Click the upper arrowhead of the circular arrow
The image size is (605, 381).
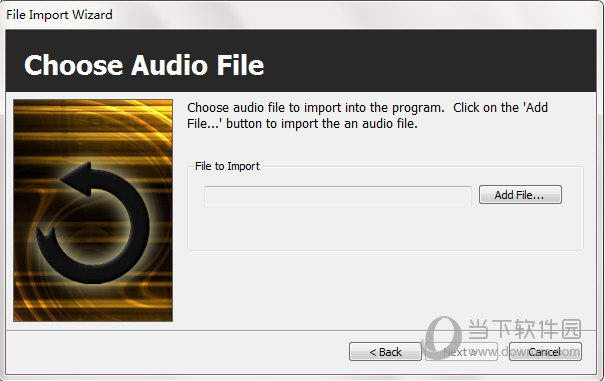pos(77,178)
